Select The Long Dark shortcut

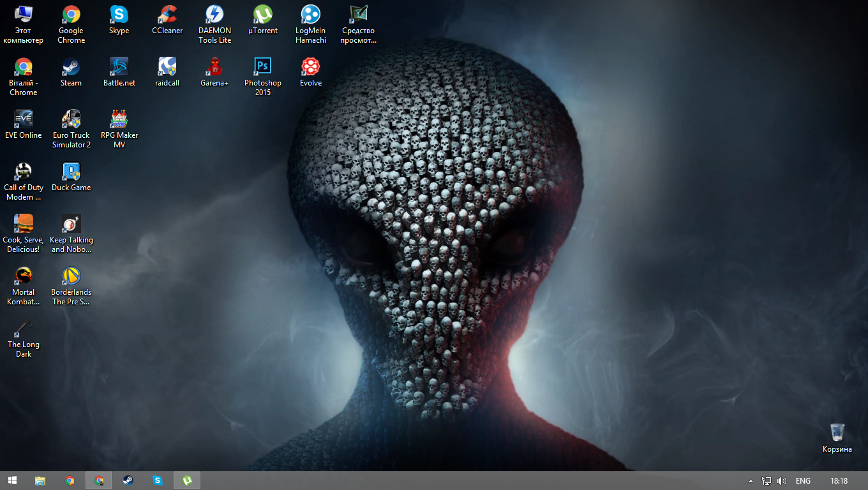point(24,339)
